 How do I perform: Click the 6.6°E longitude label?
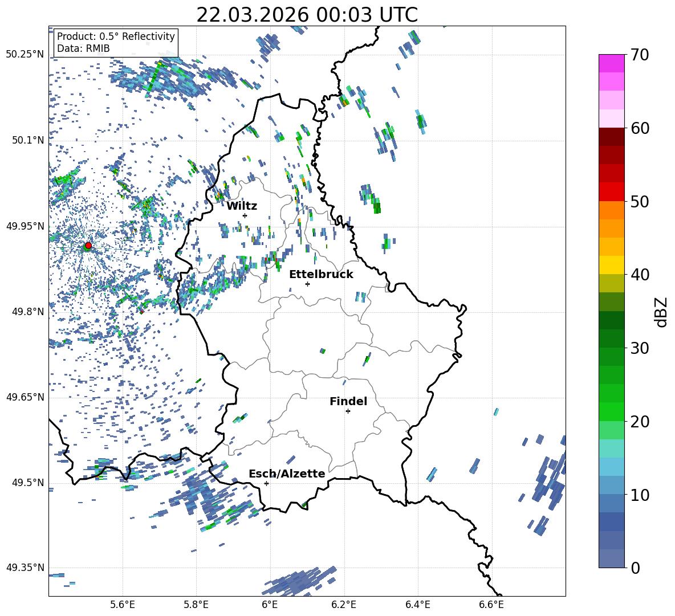click(491, 605)
